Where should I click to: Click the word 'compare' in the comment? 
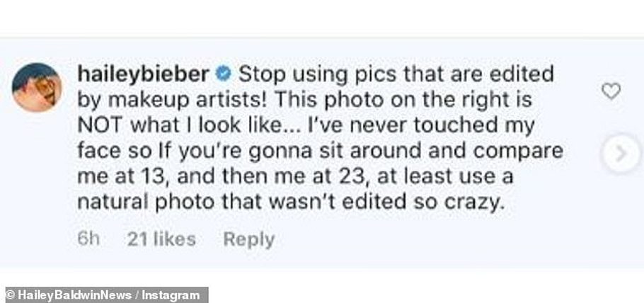[x=518, y=152]
